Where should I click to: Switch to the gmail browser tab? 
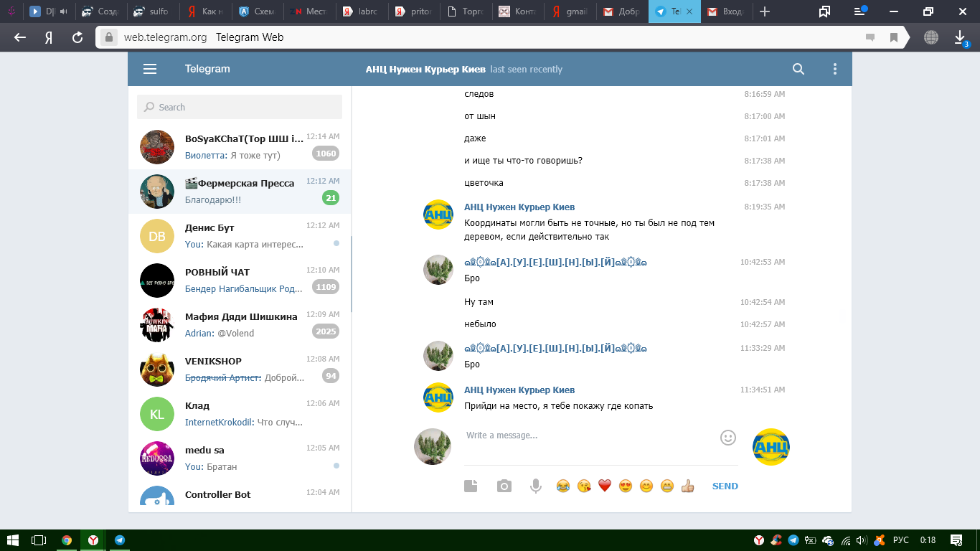pyautogui.click(x=570, y=11)
